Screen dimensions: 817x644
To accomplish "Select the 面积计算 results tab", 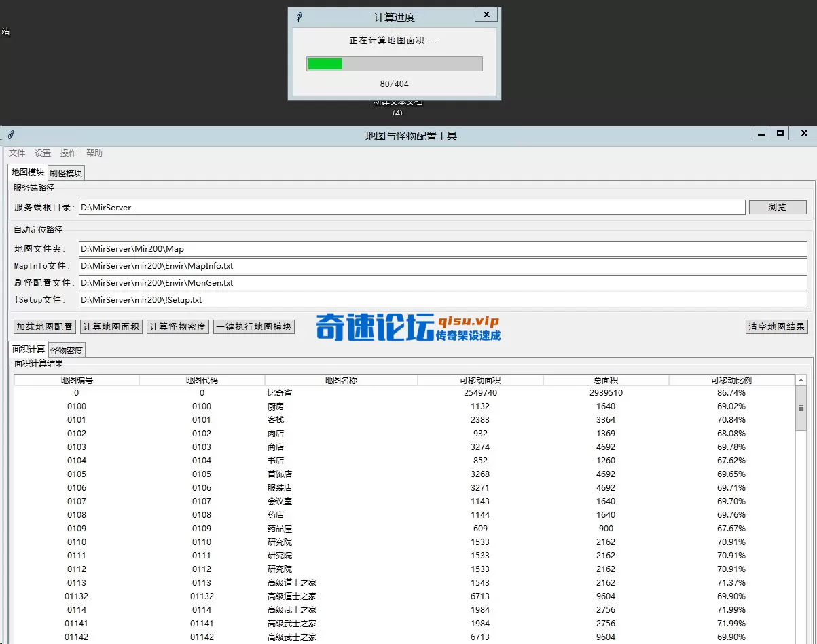I will point(27,350).
